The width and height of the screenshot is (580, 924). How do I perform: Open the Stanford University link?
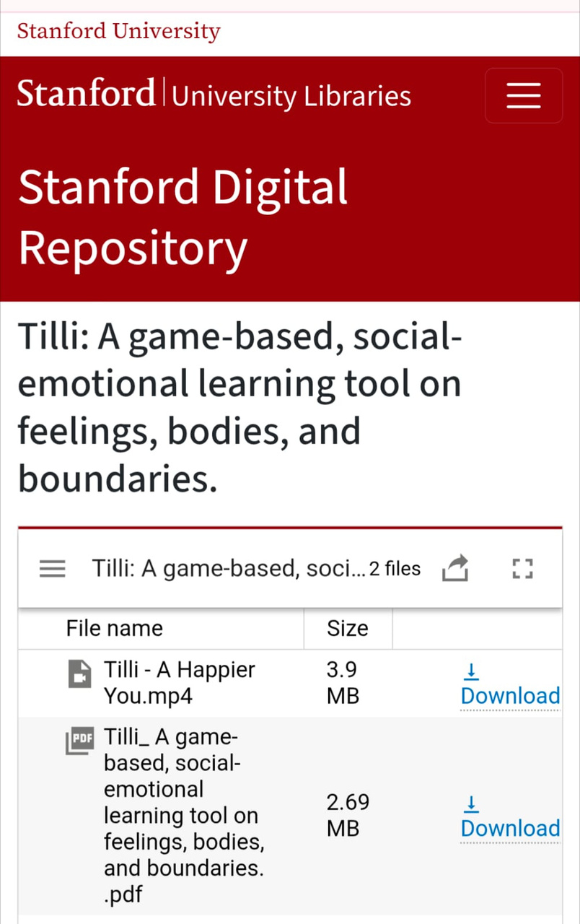(x=118, y=31)
